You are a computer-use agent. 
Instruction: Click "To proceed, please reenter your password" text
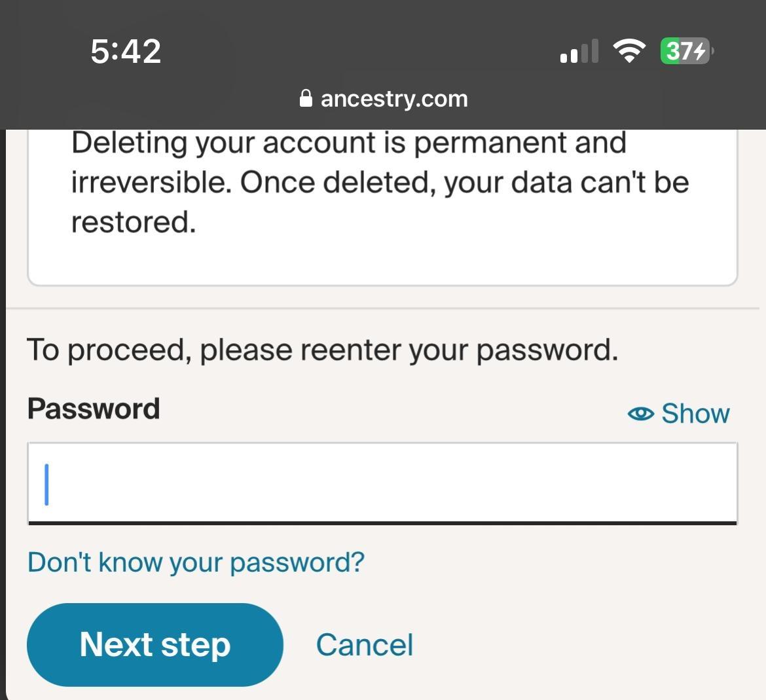click(x=322, y=350)
